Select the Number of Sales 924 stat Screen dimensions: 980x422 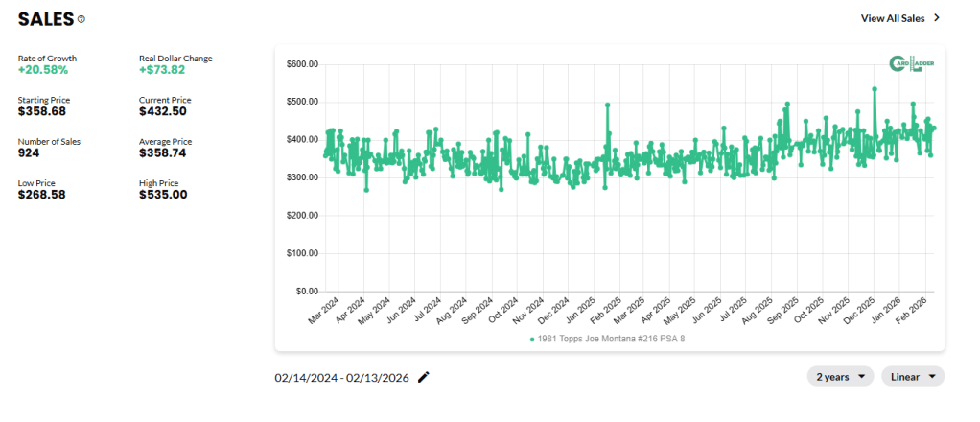pyautogui.click(x=29, y=153)
